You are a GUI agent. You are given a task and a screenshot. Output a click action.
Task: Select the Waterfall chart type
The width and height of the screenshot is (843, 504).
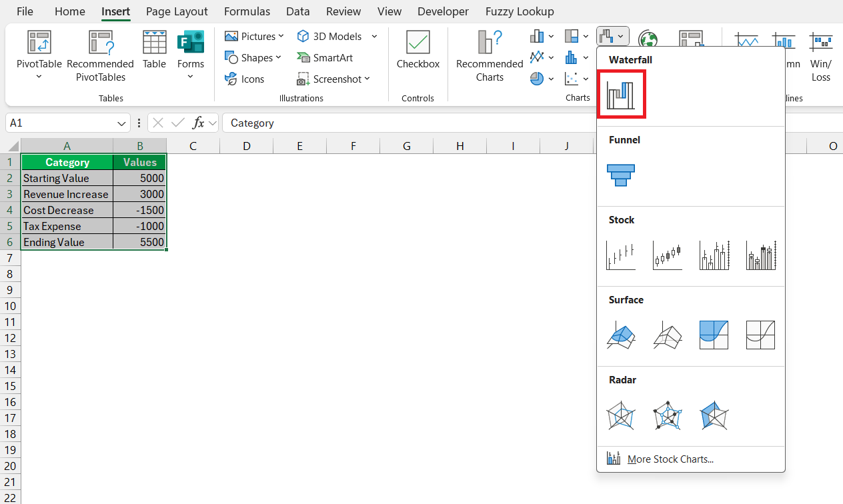point(622,94)
